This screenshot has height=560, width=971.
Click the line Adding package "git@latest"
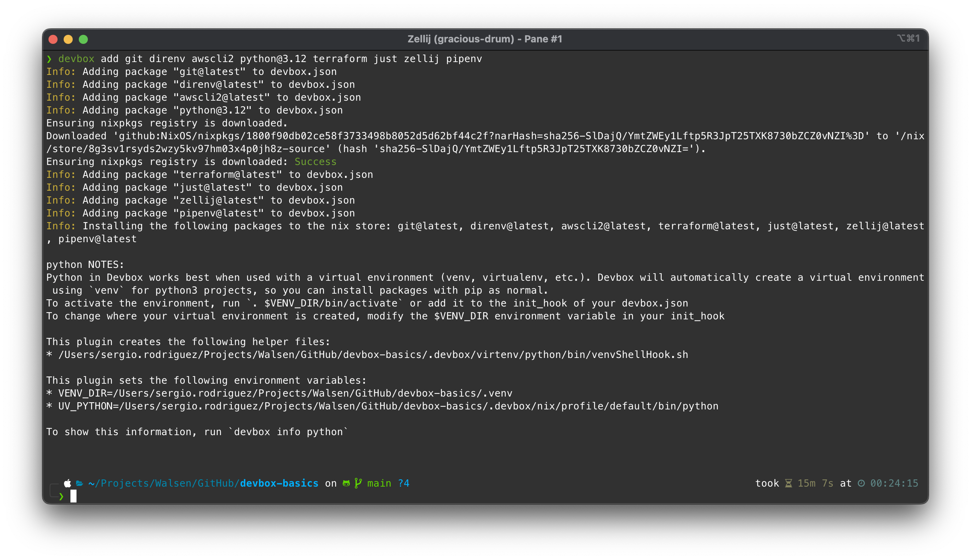click(191, 72)
